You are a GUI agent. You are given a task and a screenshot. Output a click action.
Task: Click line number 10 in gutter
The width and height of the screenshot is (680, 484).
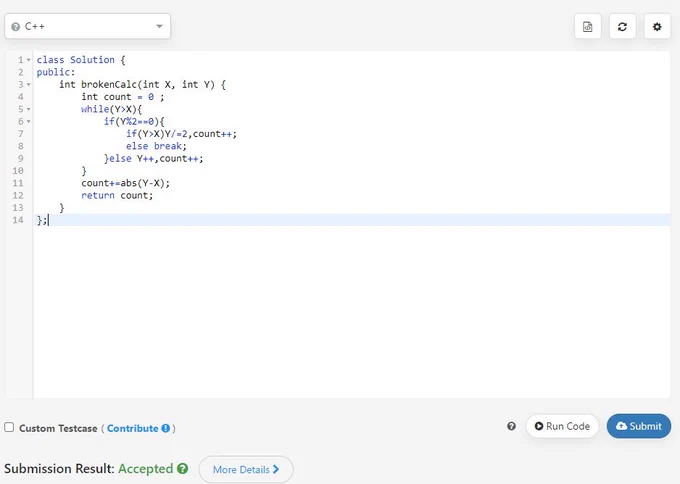coord(18,171)
